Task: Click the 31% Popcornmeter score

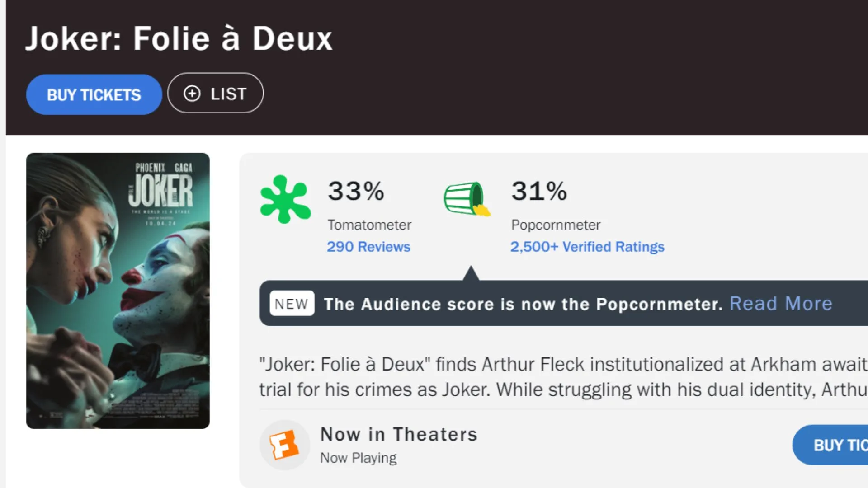Action: tap(539, 191)
